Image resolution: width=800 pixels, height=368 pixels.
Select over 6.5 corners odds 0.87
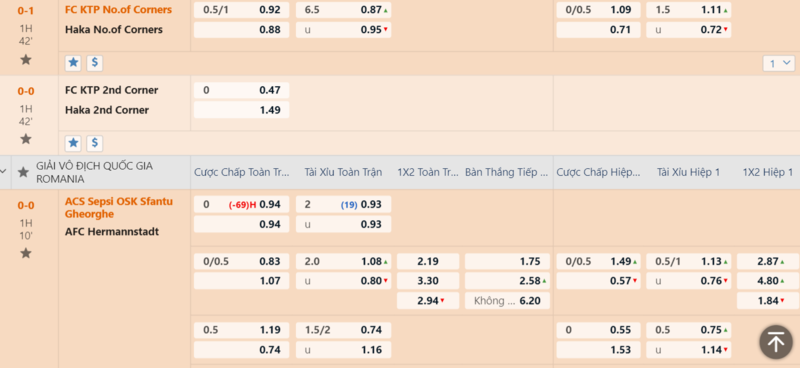343,10
